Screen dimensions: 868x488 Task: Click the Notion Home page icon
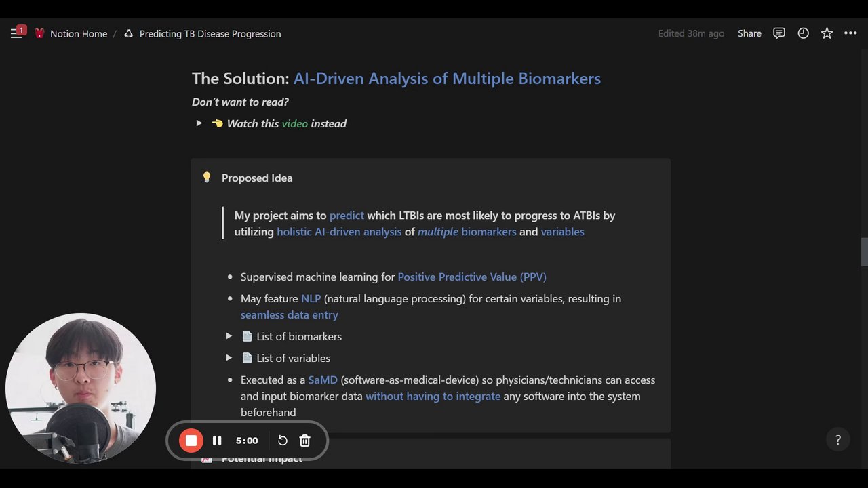[x=39, y=33]
